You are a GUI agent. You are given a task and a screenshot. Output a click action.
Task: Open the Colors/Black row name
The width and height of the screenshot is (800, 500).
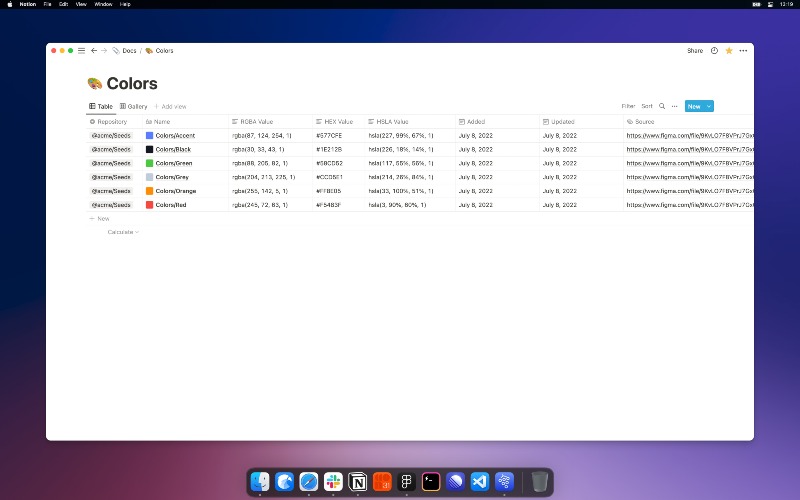pos(173,149)
